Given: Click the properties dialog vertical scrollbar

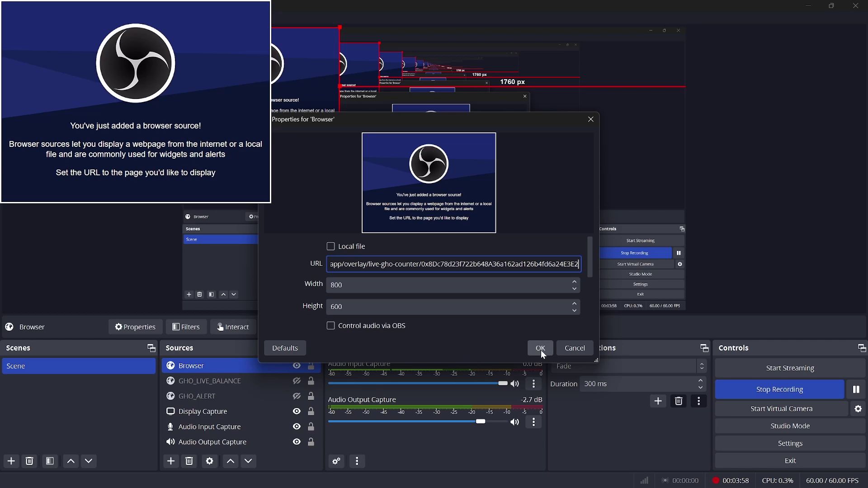Looking at the screenshot, I should pyautogui.click(x=590, y=257).
